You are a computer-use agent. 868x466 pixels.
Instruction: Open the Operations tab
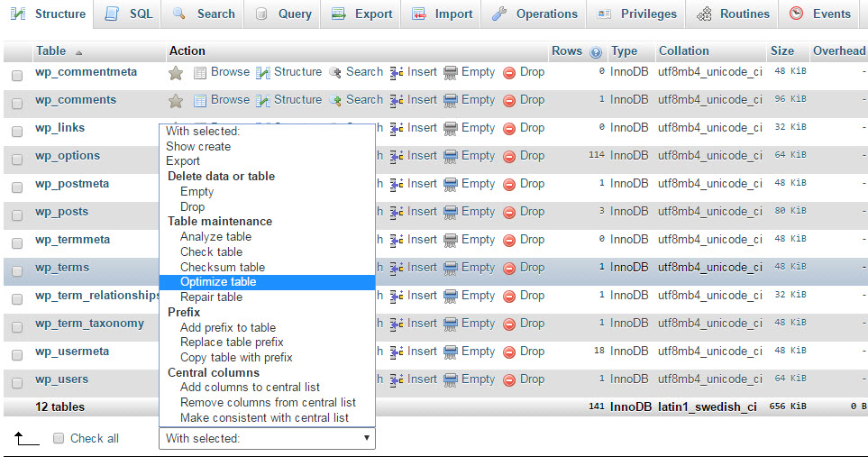(x=535, y=14)
